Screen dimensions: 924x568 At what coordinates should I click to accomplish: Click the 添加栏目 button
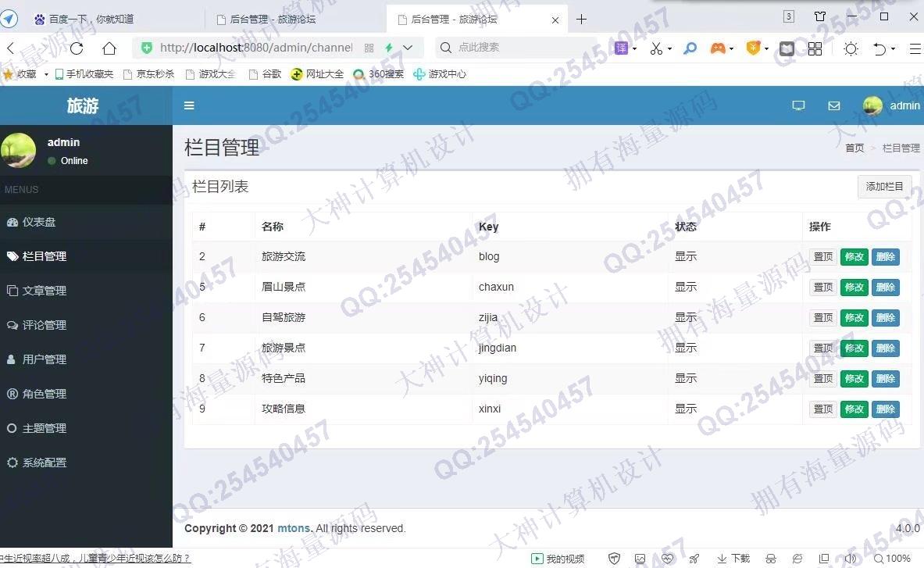coord(884,187)
